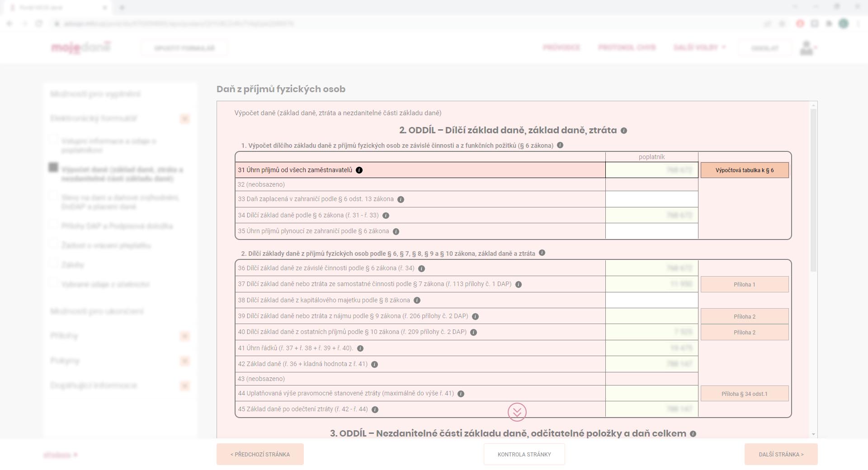Click row 34 computed value field
The image size is (868, 470).
tap(651, 216)
